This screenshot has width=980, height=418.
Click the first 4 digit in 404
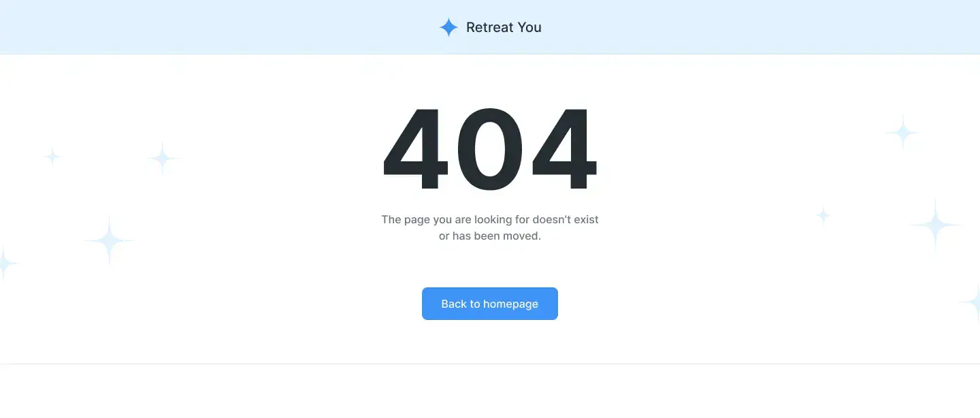415,150
